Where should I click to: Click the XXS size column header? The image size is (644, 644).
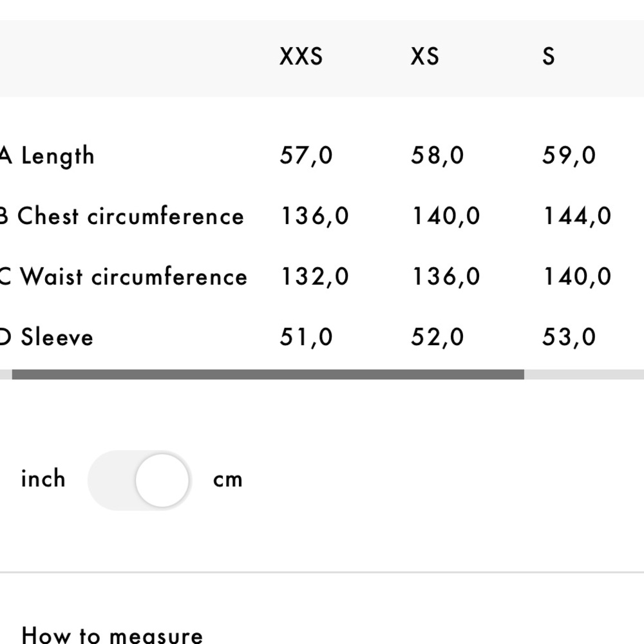click(301, 56)
